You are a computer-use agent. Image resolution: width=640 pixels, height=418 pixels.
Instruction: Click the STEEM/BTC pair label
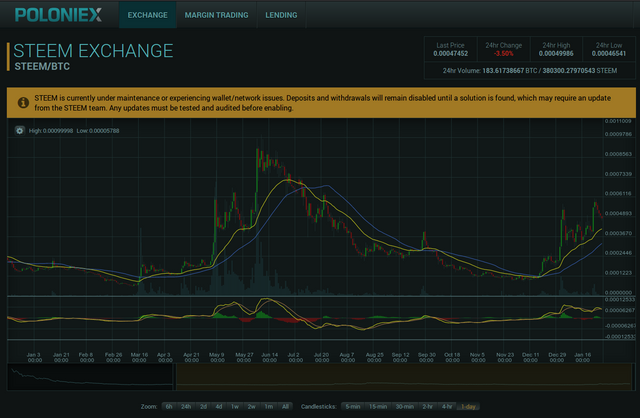point(42,67)
